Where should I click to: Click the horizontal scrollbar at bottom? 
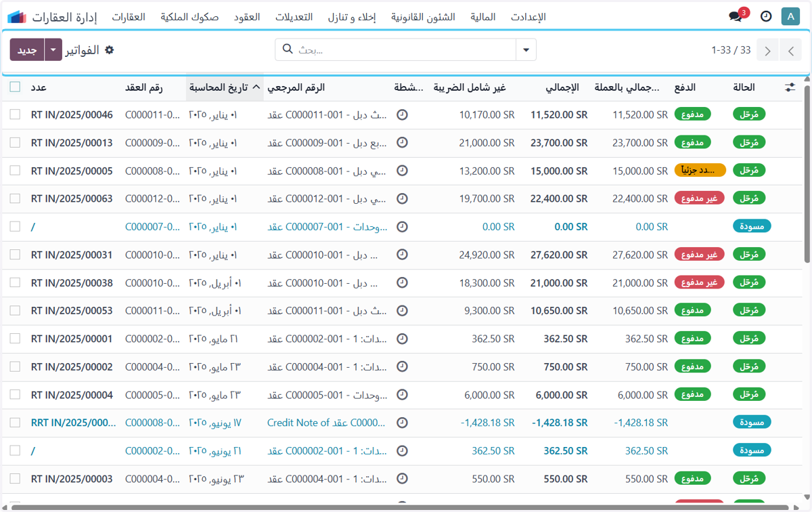coord(399,507)
